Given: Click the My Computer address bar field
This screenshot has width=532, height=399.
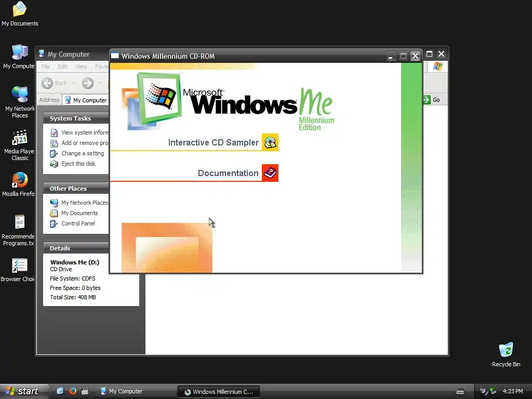Looking at the screenshot, I should [x=86, y=100].
